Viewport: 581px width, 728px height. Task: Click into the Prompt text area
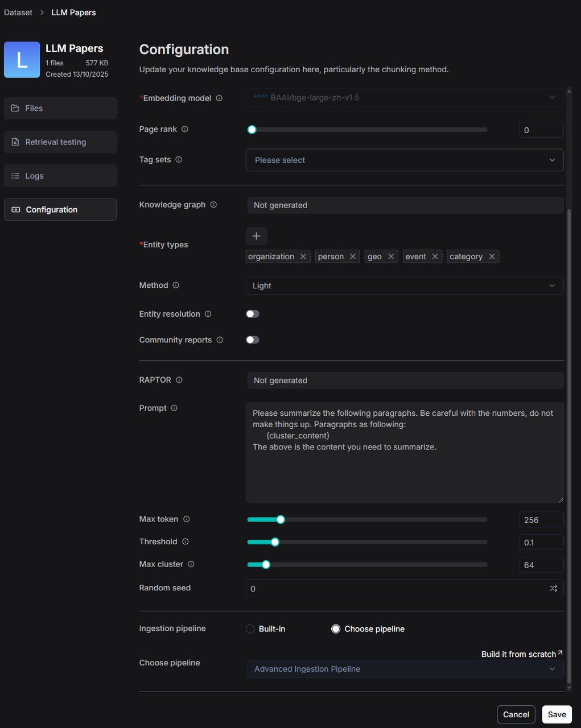point(405,466)
